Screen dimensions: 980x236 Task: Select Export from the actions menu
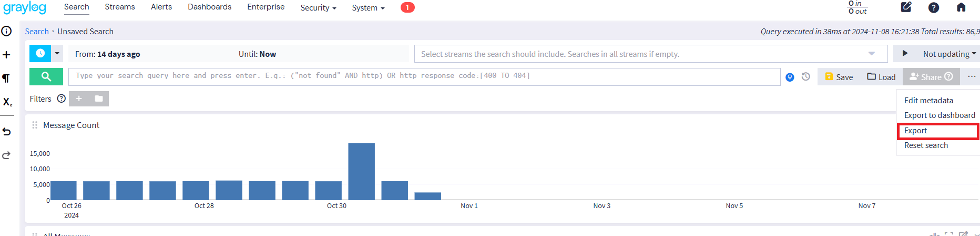pos(916,131)
